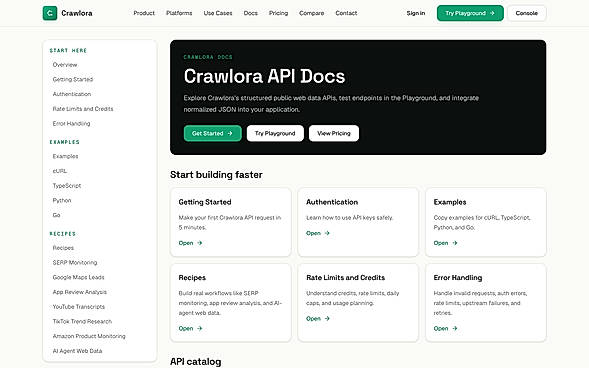Select TypeScript in the sidebar examples
This screenshot has height=368, width=589.
[x=67, y=186]
